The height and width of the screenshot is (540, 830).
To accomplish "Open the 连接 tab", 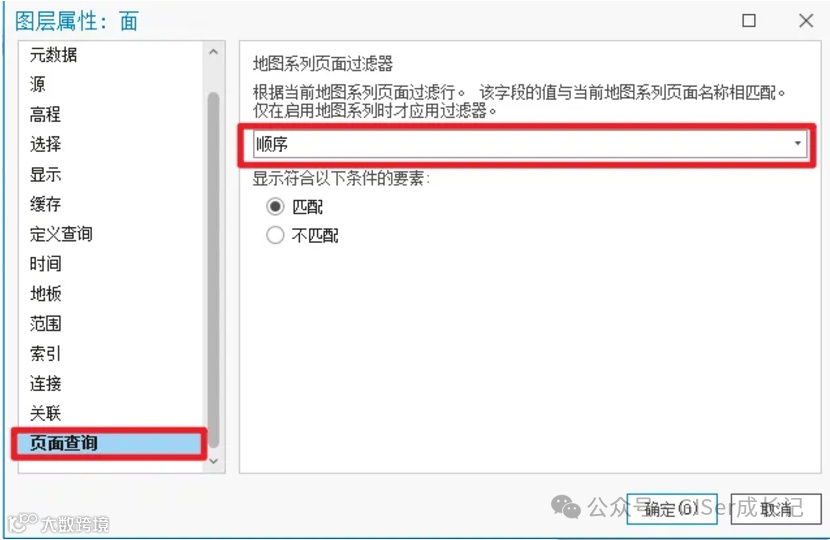I will click(46, 383).
